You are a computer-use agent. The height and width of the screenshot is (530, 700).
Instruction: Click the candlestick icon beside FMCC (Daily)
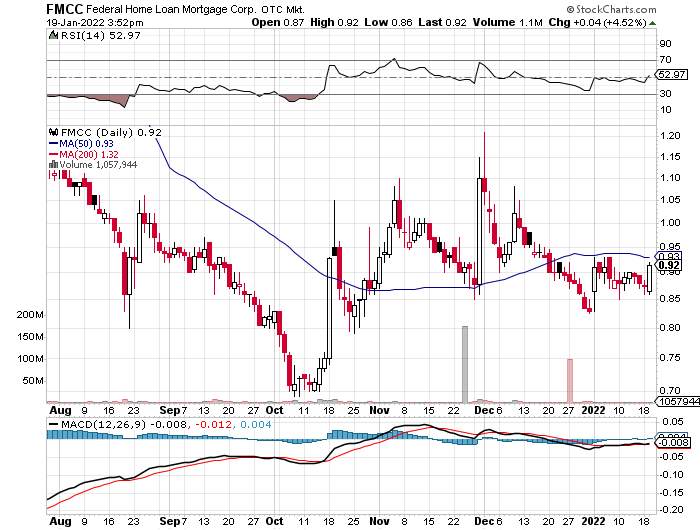tap(53, 132)
